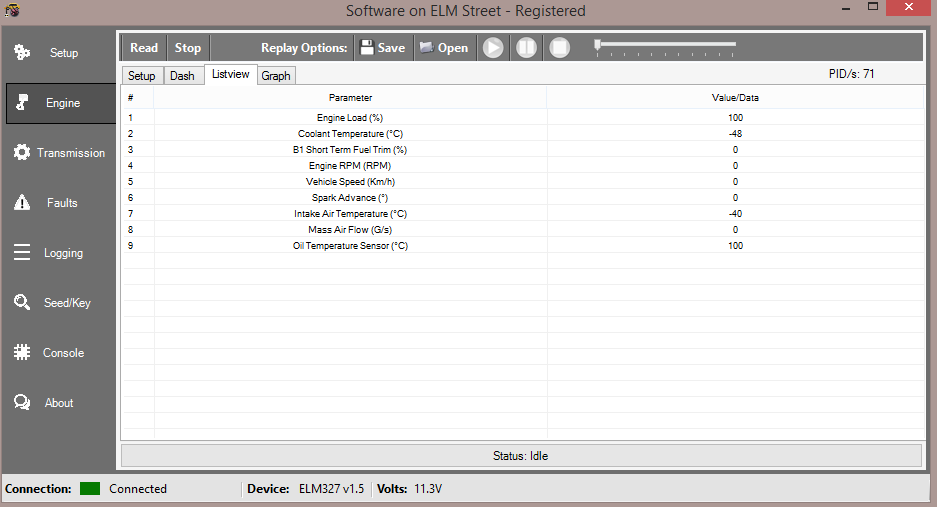The image size is (937, 507).
Task: Click the PID/s: 71 readout
Action: (x=851, y=74)
